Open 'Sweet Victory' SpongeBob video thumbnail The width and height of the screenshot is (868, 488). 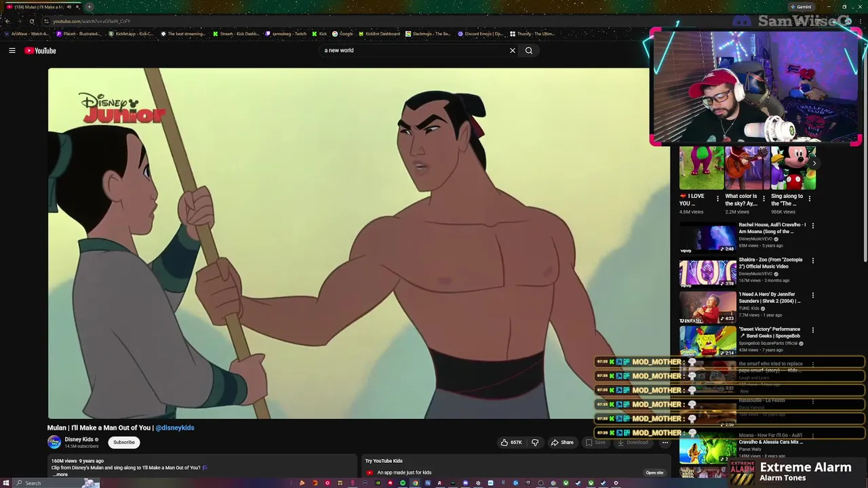(707, 341)
